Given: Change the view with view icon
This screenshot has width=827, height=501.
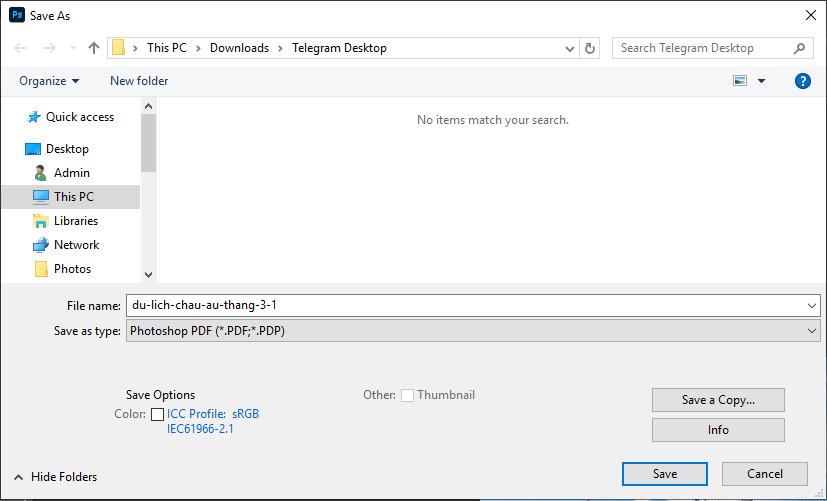Looking at the screenshot, I should coord(740,81).
